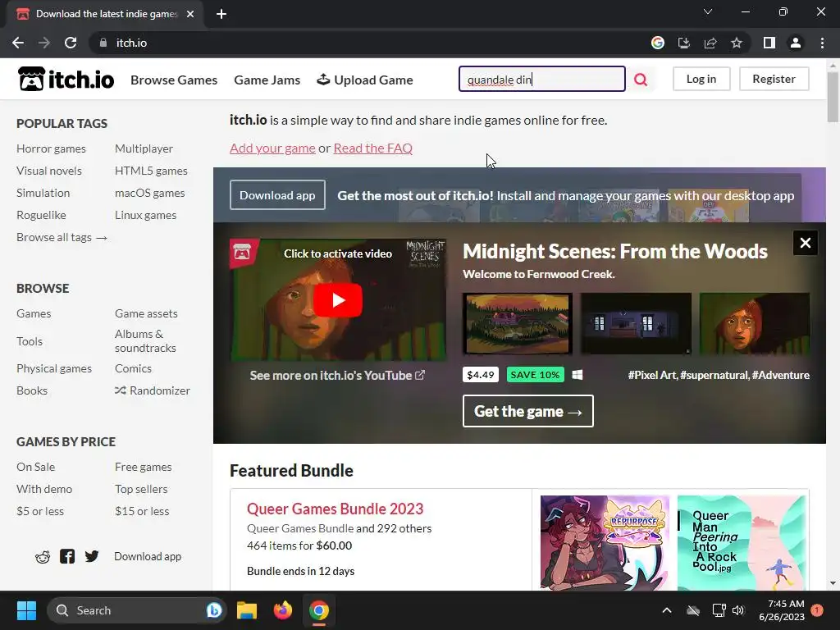Click the Download app footer link
The width and height of the screenshot is (840, 630).
[x=148, y=556]
